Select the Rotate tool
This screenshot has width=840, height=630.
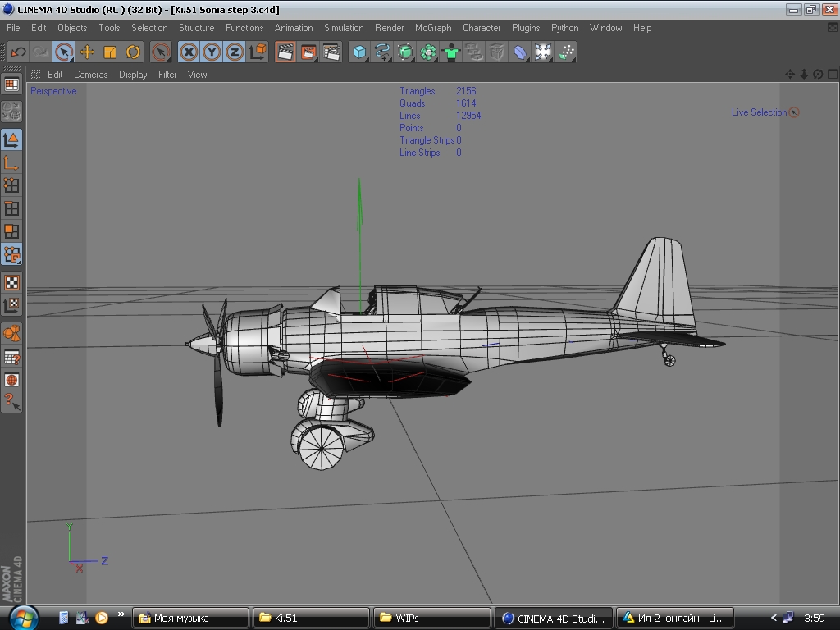[133, 52]
